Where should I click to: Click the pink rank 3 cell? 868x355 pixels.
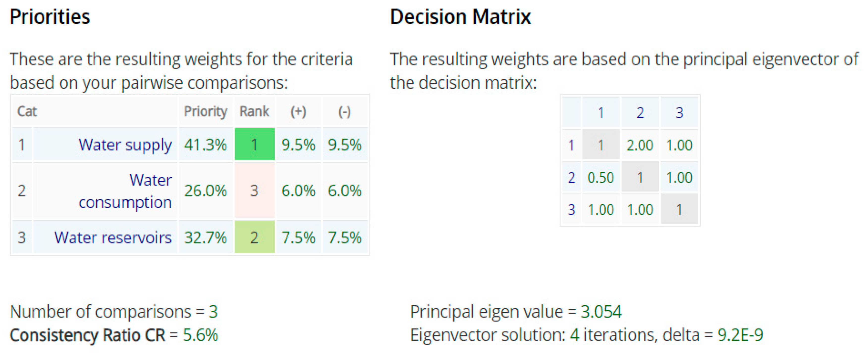click(254, 191)
